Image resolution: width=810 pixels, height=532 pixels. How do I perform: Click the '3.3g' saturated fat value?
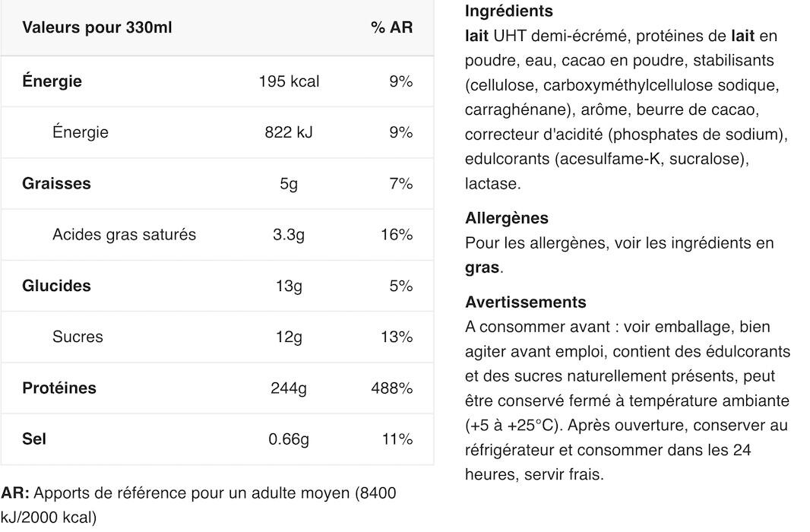(289, 235)
